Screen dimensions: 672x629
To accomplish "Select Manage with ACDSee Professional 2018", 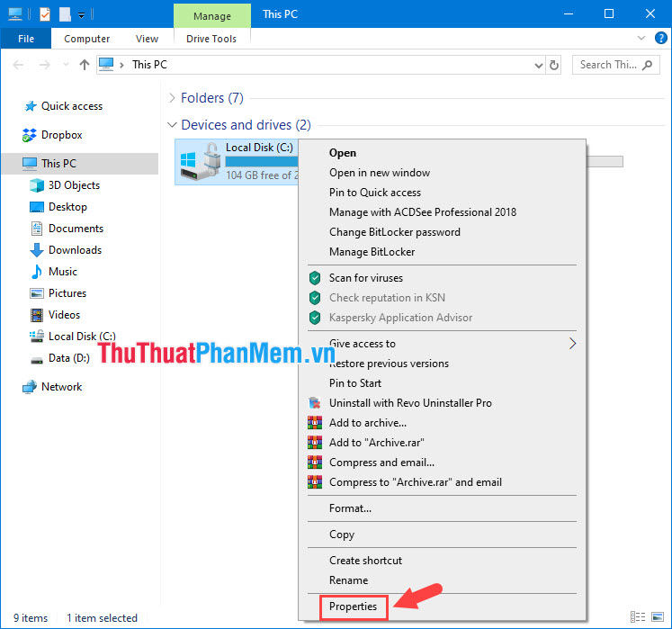I will tap(423, 212).
